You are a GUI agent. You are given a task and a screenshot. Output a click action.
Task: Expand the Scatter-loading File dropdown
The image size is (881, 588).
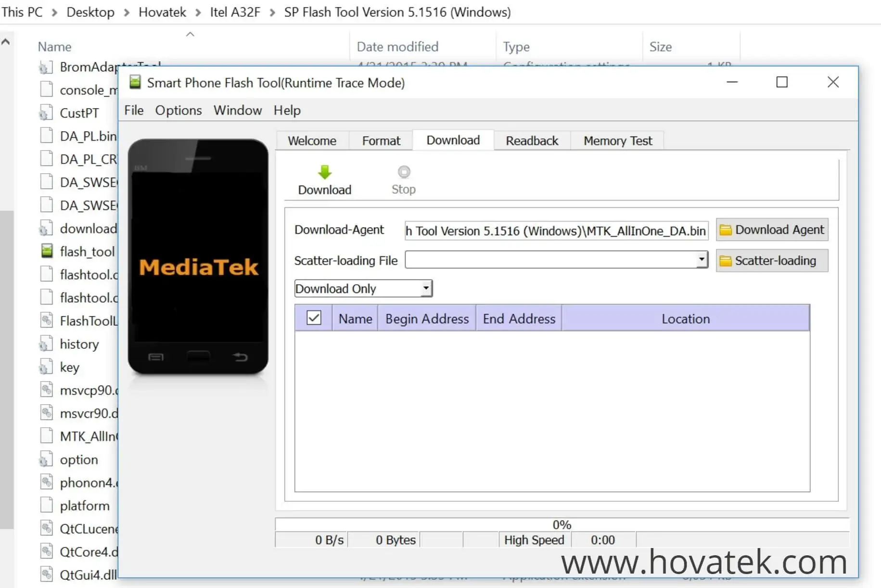pyautogui.click(x=702, y=259)
